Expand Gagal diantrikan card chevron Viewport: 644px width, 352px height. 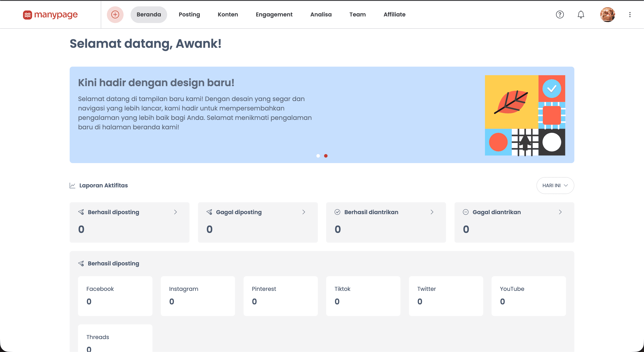pyautogui.click(x=560, y=212)
